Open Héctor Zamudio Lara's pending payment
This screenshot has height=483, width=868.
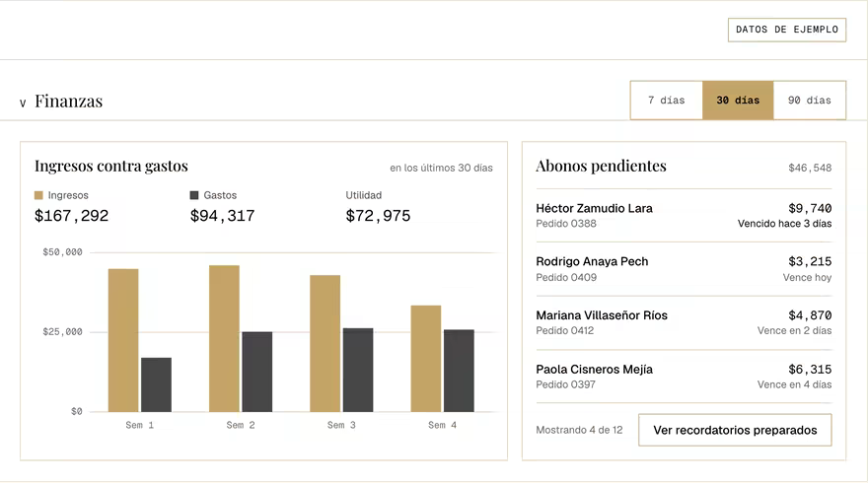pos(684,215)
